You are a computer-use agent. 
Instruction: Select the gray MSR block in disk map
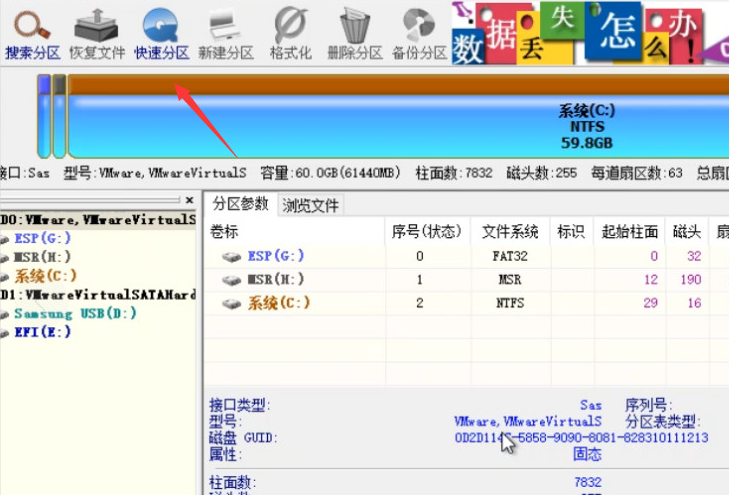pyautogui.click(x=60, y=116)
